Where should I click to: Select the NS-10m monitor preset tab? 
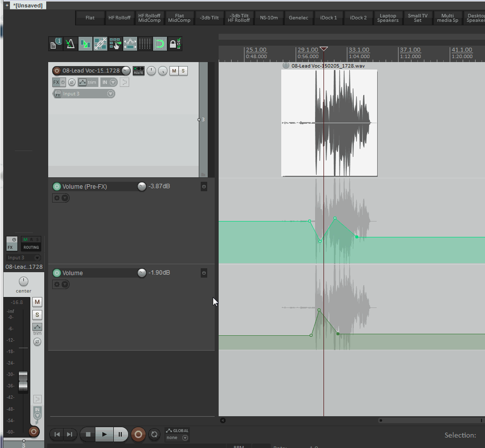click(x=269, y=18)
